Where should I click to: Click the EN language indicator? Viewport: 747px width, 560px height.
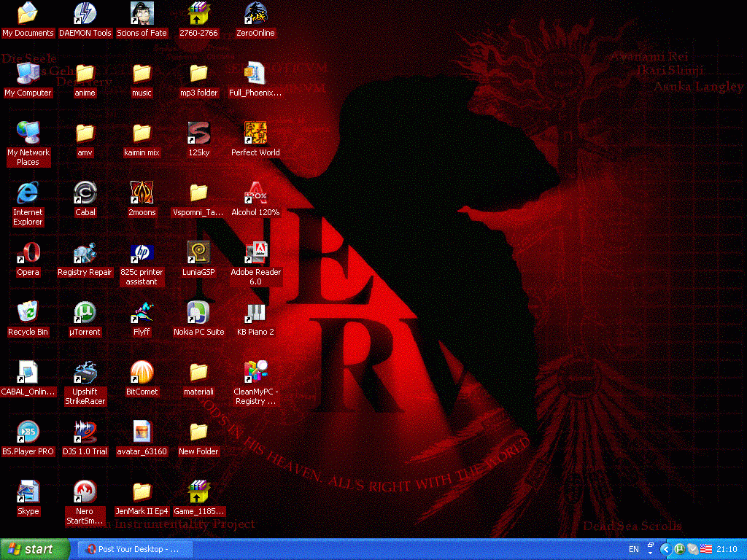[x=634, y=549]
